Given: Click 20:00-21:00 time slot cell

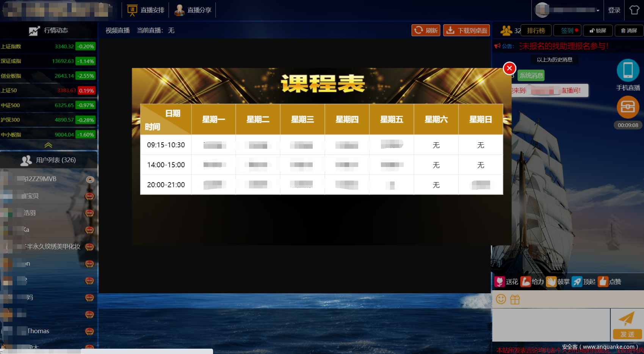Looking at the screenshot, I should [166, 185].
